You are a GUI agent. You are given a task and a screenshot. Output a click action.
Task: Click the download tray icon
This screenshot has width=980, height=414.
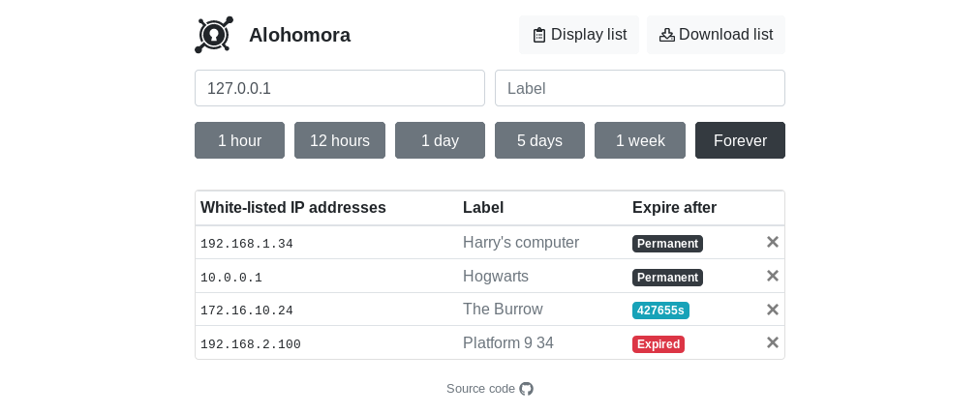tap(667, 35)
